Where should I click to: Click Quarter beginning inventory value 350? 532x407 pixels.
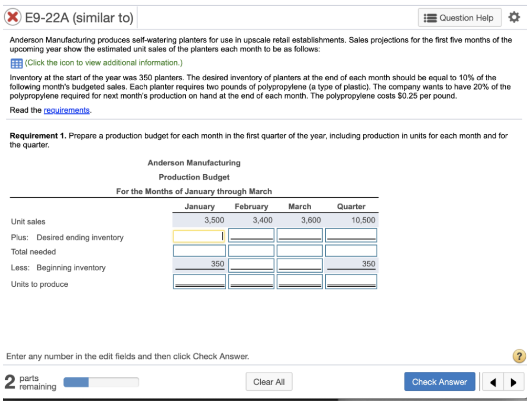point(368,264)
